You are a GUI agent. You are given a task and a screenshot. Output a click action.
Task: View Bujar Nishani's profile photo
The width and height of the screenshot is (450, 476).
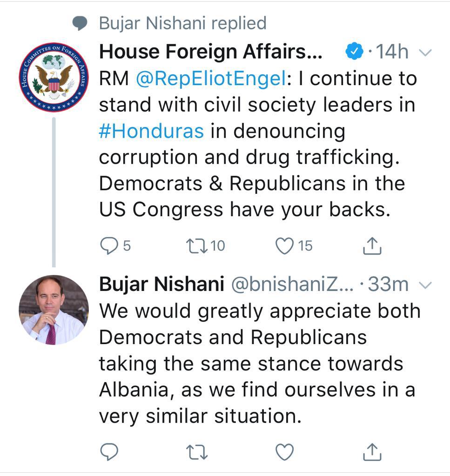tap(54, 310)
